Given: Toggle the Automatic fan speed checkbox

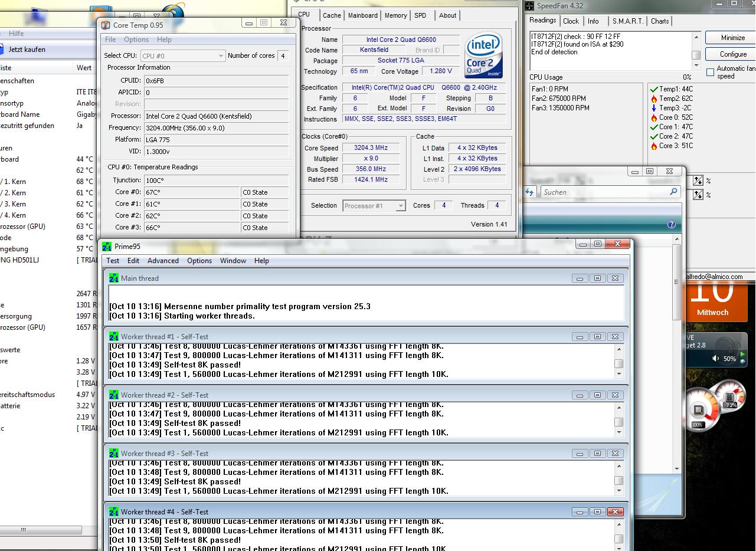Looking at the screenshot, I should click(710, 73).
